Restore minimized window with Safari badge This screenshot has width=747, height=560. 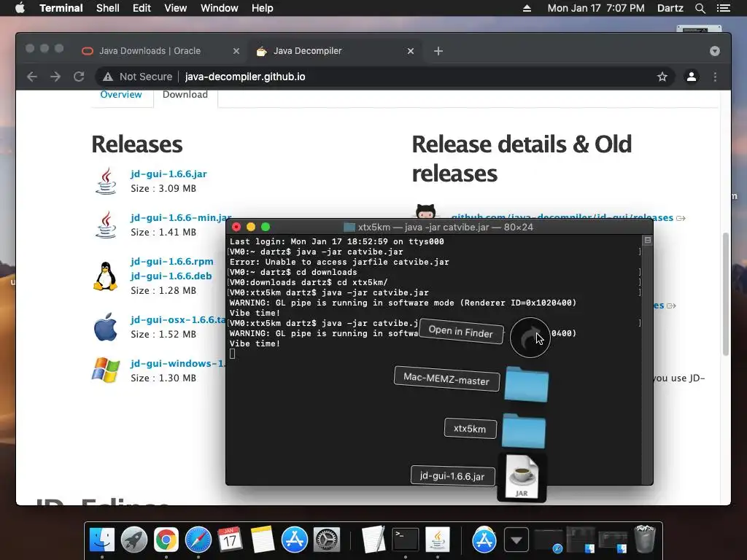pyautogui.click(x=549, y=540)
